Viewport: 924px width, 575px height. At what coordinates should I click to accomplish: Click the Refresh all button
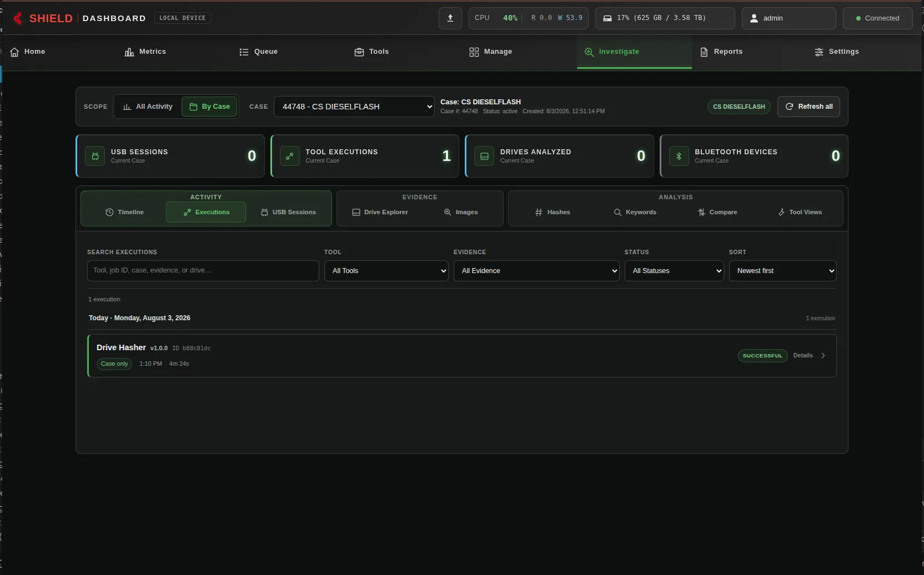(x=808, y=107)
